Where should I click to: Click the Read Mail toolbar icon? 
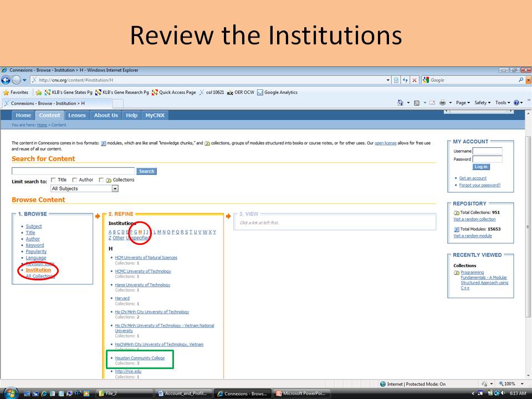[x=432, y=103]
